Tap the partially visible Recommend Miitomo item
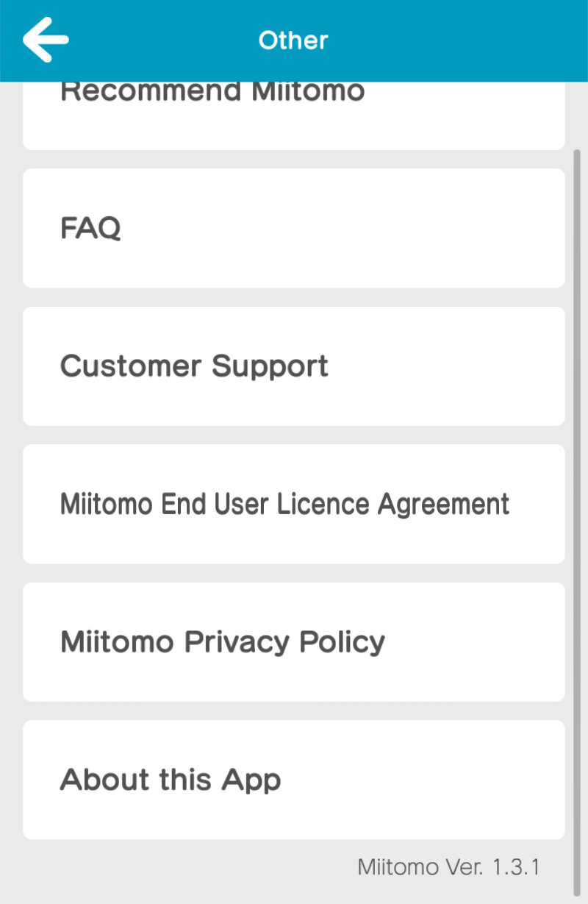Image resolution: width=588 pixels, height=904 pixels. [294, 115]
